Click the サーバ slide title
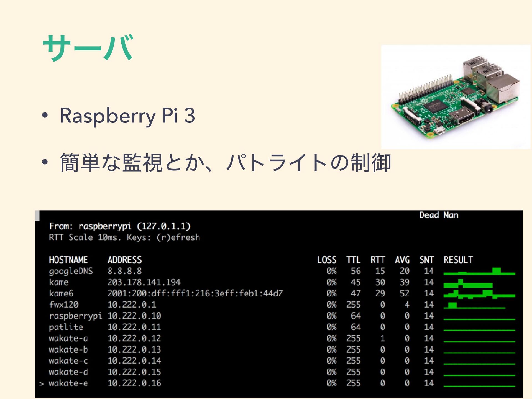The width and height of the screenshot is (532, 399). tap(88, 48)
